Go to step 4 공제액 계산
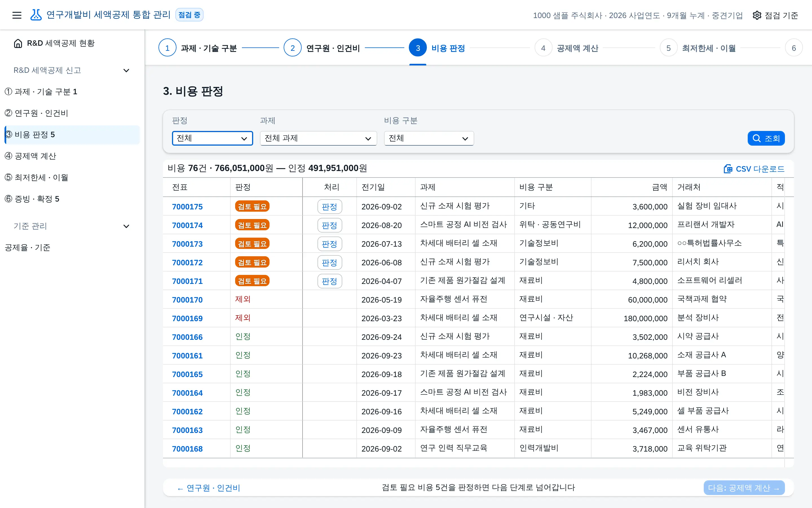The width and height of the screenshot is (812, 508). (x=566, y=48)
